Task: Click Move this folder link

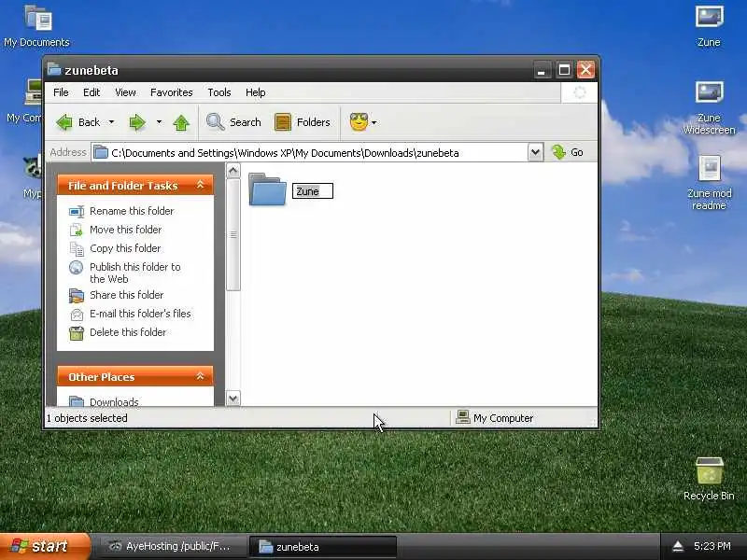Action: (x=126, y=230)
